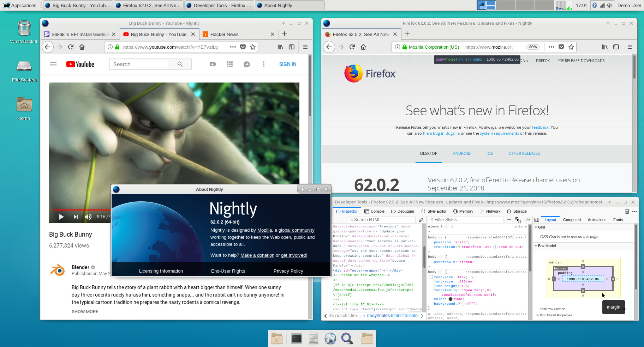Play the Big Buck Bunny video

[x=61, y=217]
